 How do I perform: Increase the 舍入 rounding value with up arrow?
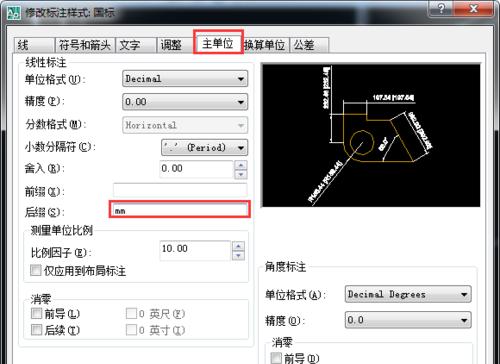pos(241,165)
